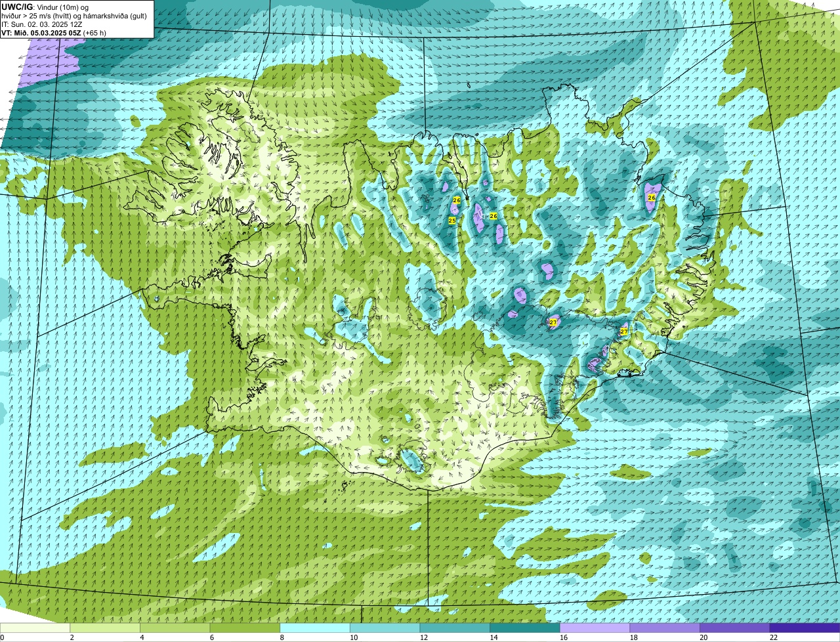This screenshot has height=642, width=840.
Task: Select the 'IT: Sun. 02. 03. 2025 12Z' line
Action: click(41, 24)
